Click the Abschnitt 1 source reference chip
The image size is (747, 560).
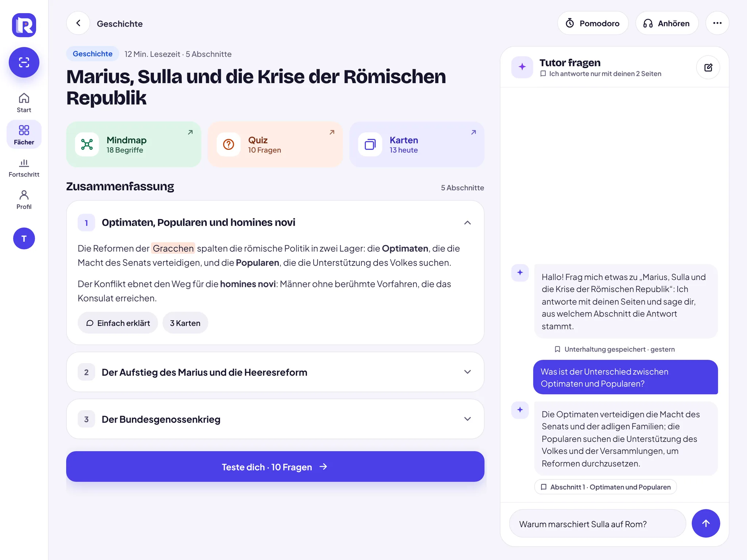pos(605,487)
